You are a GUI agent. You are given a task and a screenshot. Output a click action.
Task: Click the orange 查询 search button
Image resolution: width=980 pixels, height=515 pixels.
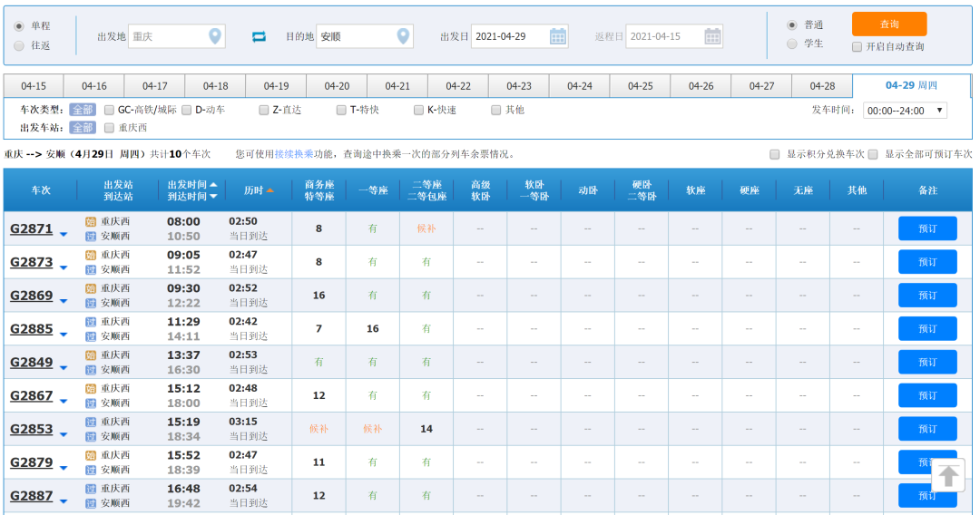888,24
